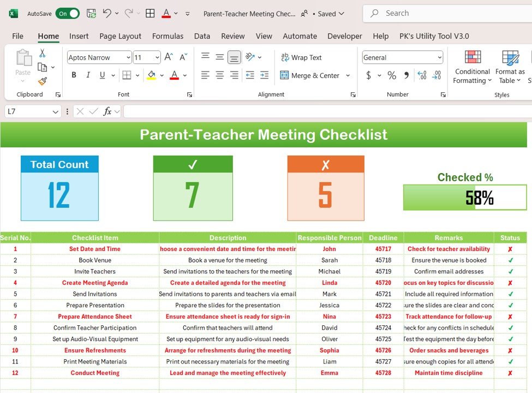
Task: Click the Borders grid icon in quick access toolbar
Action: tap(150, 14)
